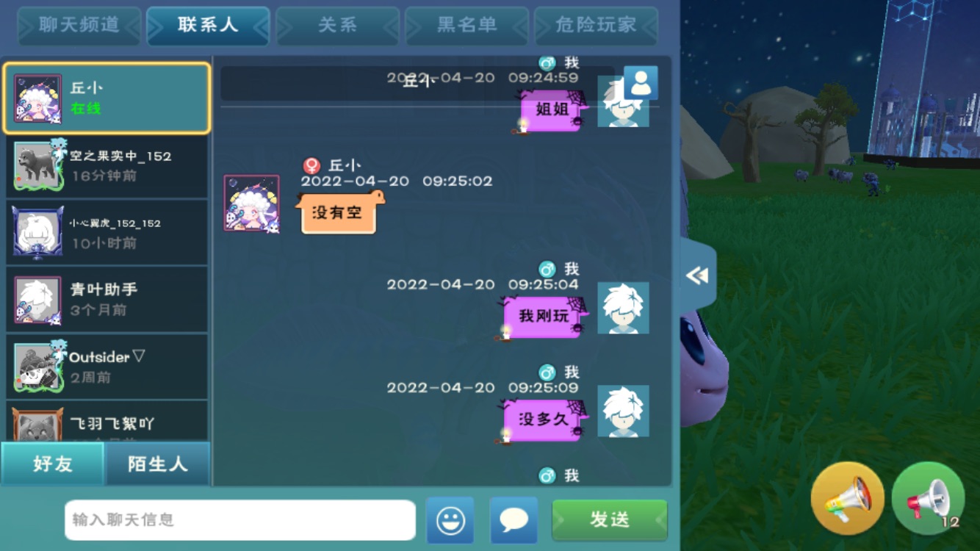The height and width of the screenshot is (551, 980).
Task: Select contact Outsider▽ in the list
Action: [x=107, y=367]
